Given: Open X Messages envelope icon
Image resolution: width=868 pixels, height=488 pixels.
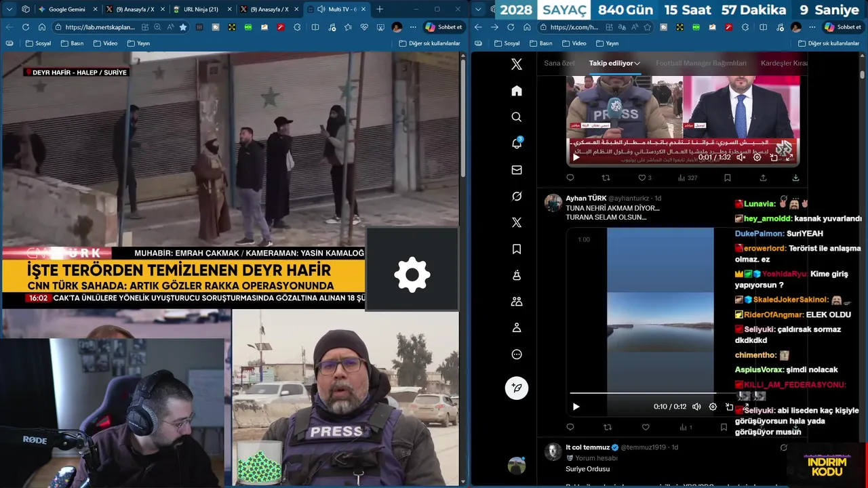Looking at the screenshot, I should (x=517, y=170).
